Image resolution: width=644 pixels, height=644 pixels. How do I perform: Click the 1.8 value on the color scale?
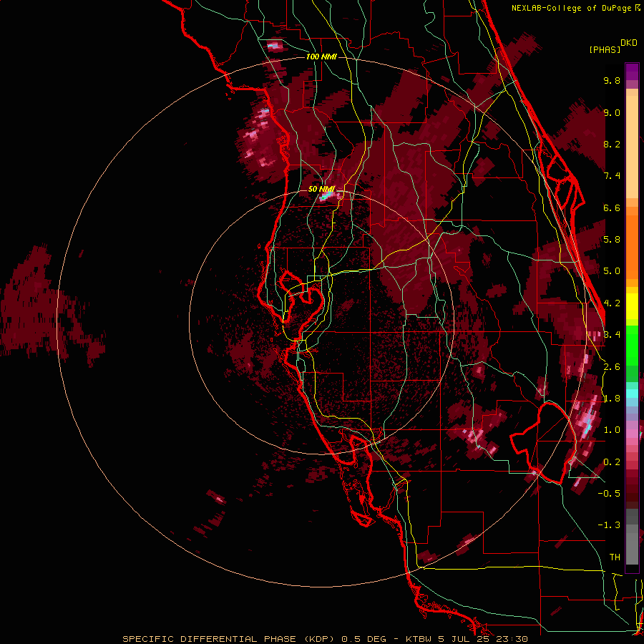pos(612,399)
